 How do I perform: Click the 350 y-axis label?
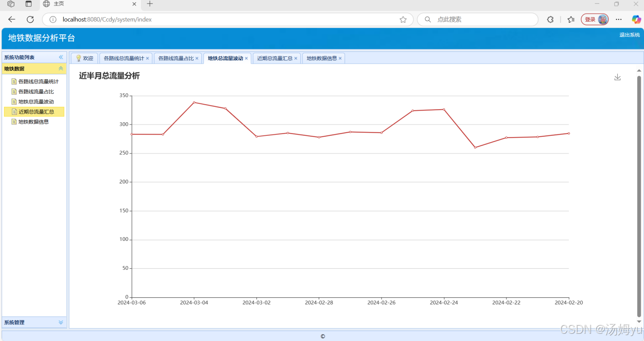coord(124,96)
